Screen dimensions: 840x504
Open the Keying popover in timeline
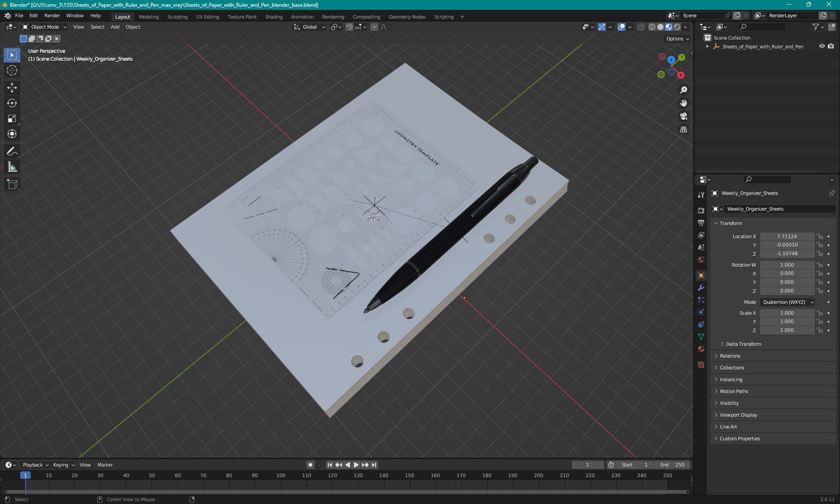point(63,465)
